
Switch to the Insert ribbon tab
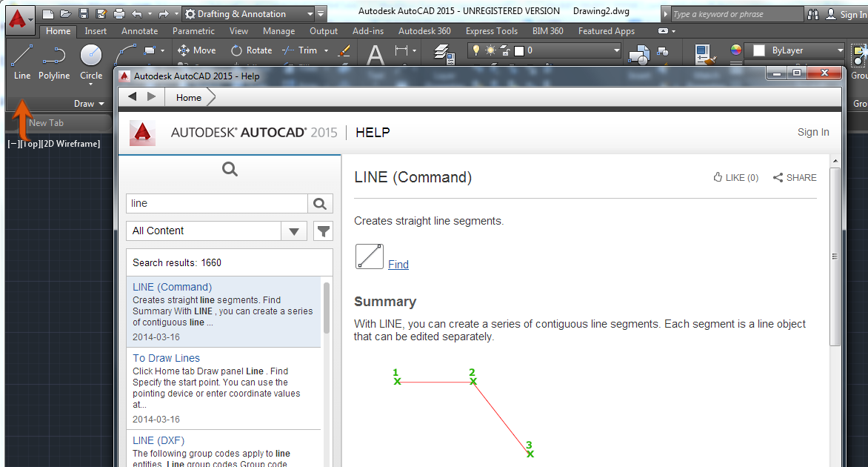click(x=96, y=31)
